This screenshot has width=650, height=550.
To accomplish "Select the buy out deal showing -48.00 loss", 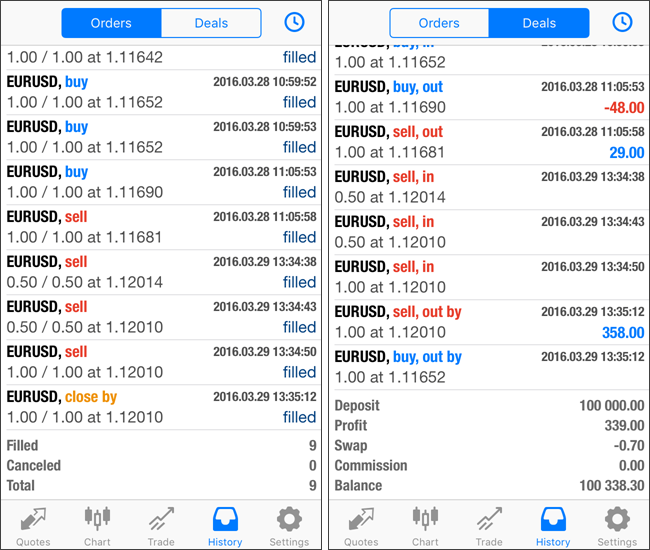I will click(489, 97).
